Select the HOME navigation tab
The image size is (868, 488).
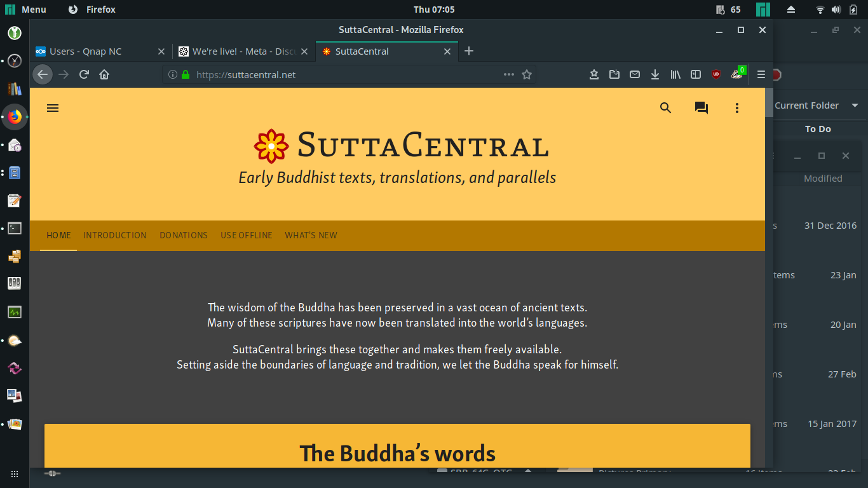point(58,235)
